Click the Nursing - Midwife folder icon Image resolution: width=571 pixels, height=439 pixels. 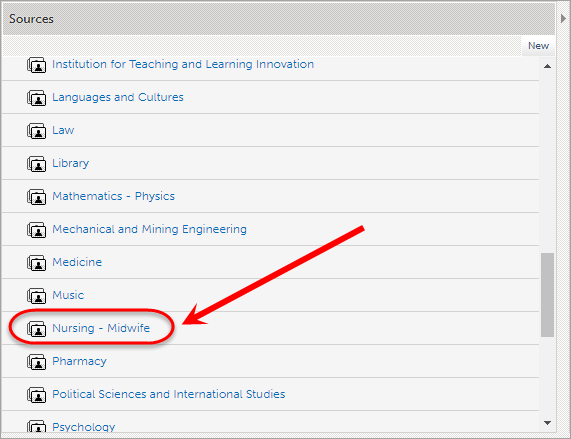click(36, 329)
